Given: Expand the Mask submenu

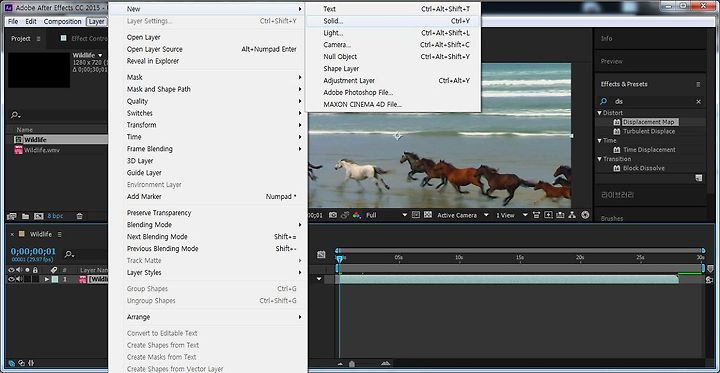Looking at the screenshot, I should point(208,77).
